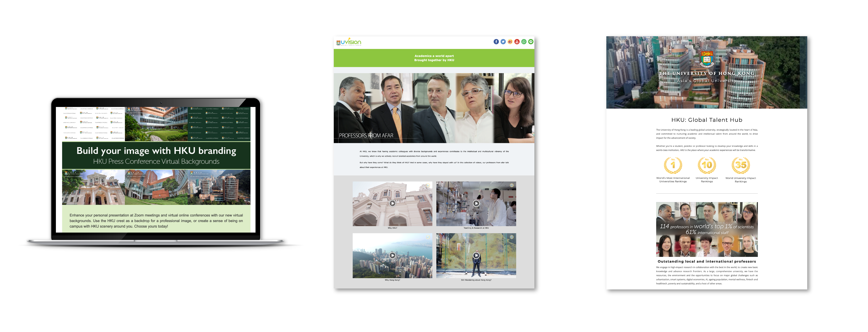Open the YouTube channel icon
Image resolution: width=868 pixels, height=332 pixels.
(x=517, y=42)
